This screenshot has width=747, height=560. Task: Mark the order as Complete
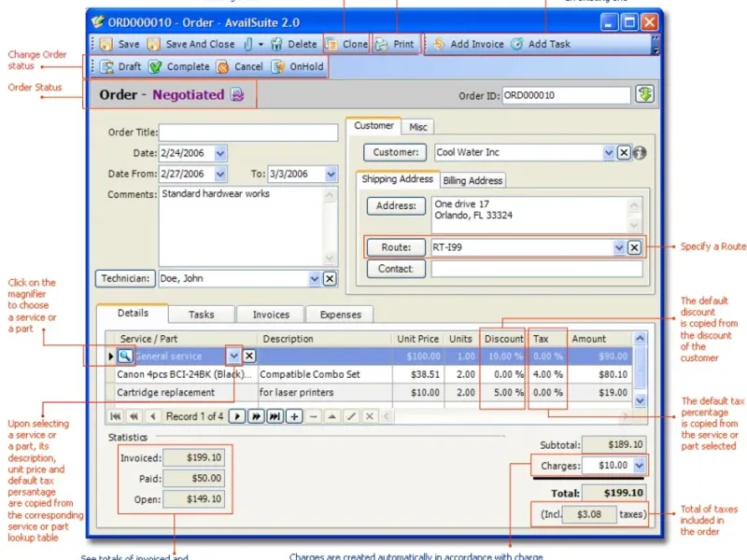179,66
